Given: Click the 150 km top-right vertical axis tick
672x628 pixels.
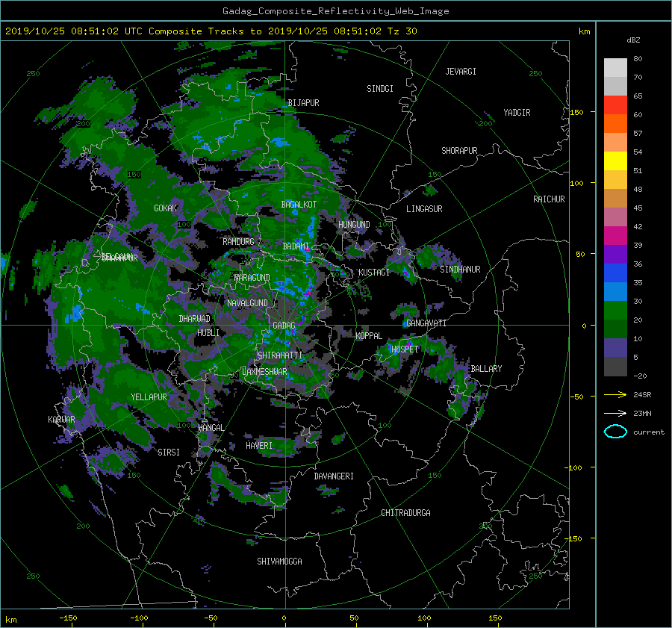Looking at the screenshot, I should [x=577, y=112].
